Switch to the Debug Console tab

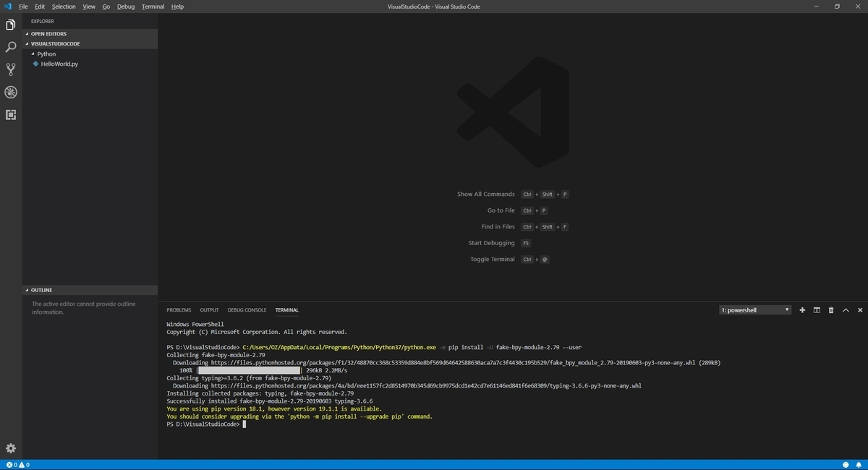[x=247, y=310]
